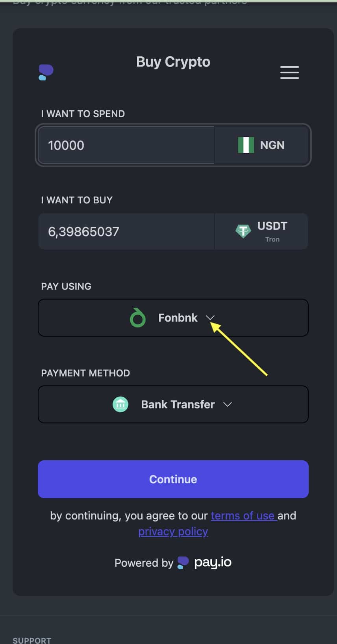Click the Nigerian flag icon

pyautogui.click(x=246, y=145)
